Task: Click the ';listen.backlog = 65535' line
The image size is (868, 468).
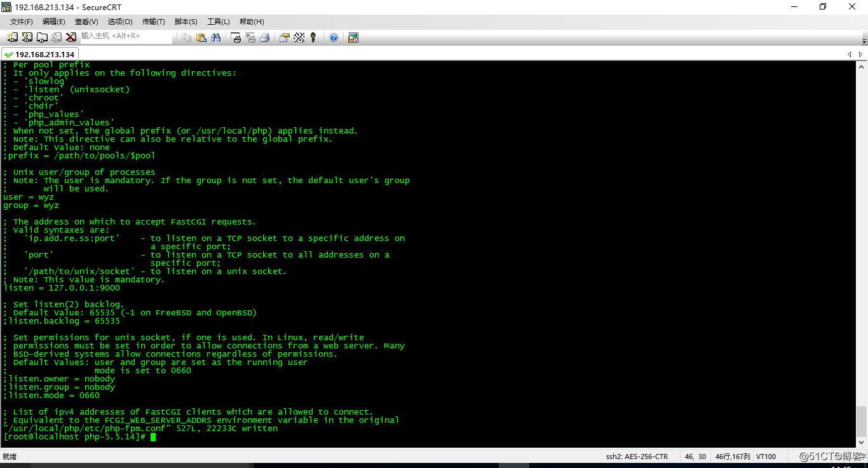Action: (62, 321)
